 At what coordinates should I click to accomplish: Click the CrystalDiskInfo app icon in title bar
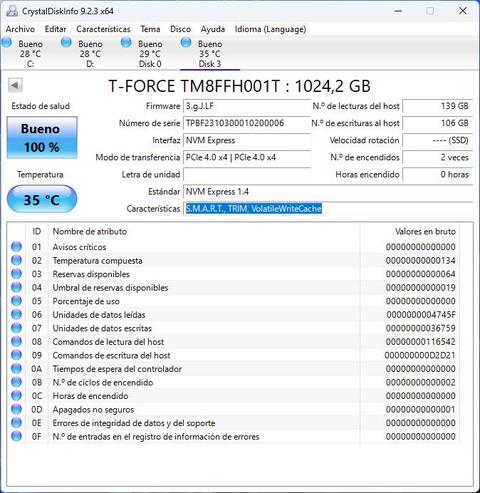(12, 11)
